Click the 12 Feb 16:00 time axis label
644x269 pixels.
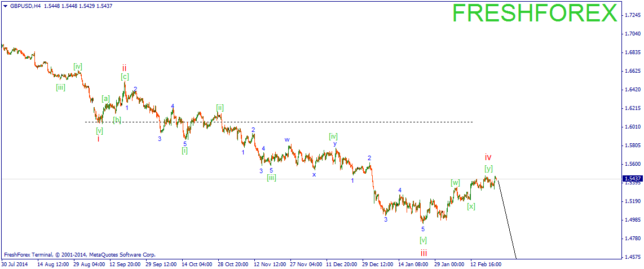tap(486, 263)
